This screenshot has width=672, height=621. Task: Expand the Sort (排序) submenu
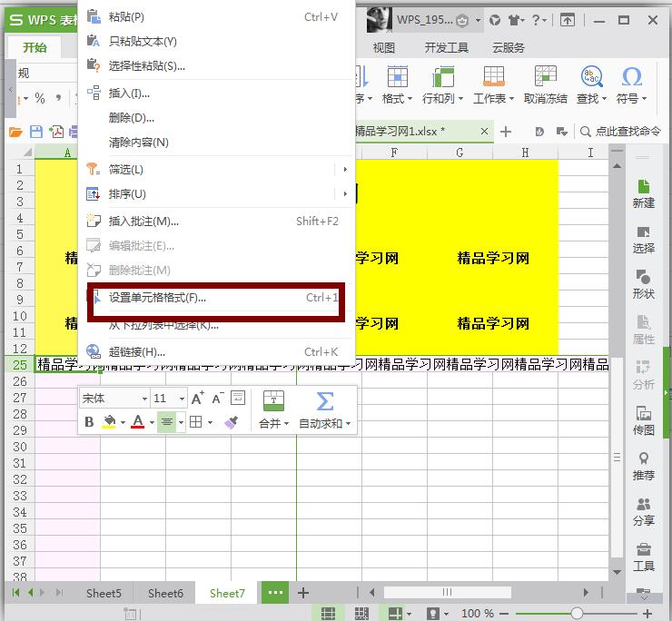216,194
